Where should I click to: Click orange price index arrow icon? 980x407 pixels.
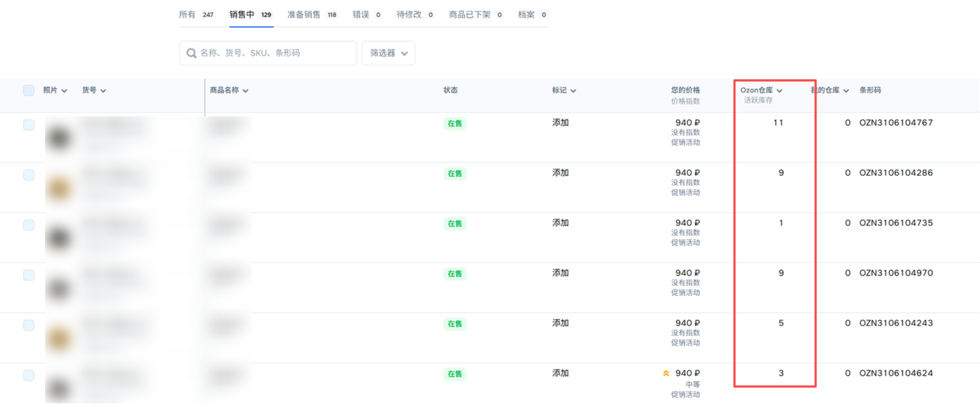tap(666, 373)
